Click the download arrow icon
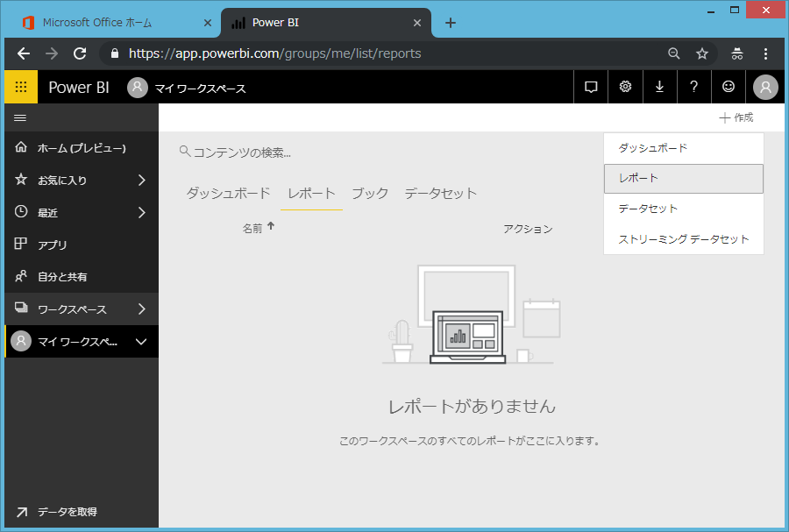The width and height of the screenshot is (789, 532). coord(659,87)
